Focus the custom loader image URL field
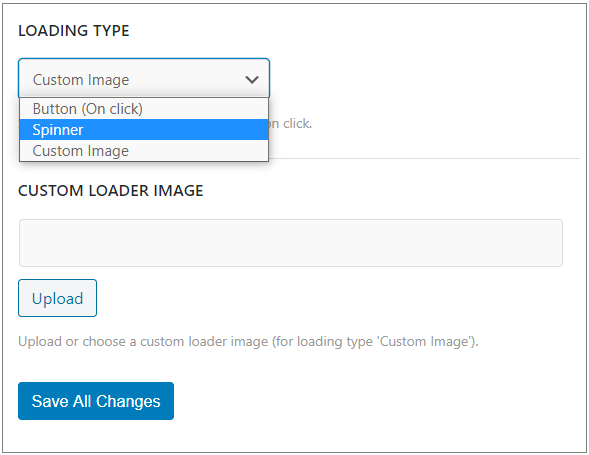589x455 pixels. click(x=291, y=243)
